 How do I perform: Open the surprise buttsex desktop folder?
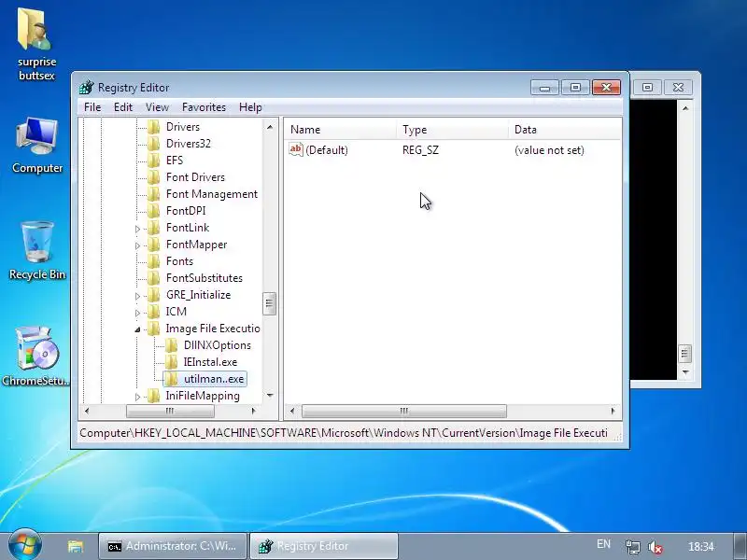point(35,43)
